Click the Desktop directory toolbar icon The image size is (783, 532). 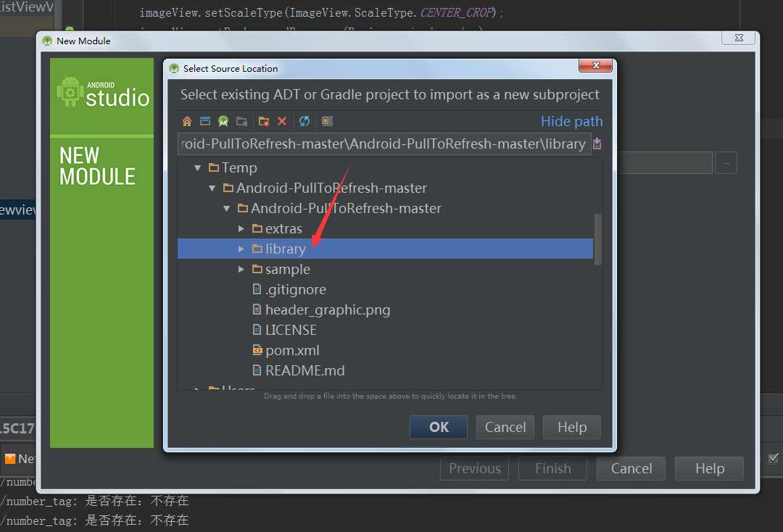click(x=204, y=121)
